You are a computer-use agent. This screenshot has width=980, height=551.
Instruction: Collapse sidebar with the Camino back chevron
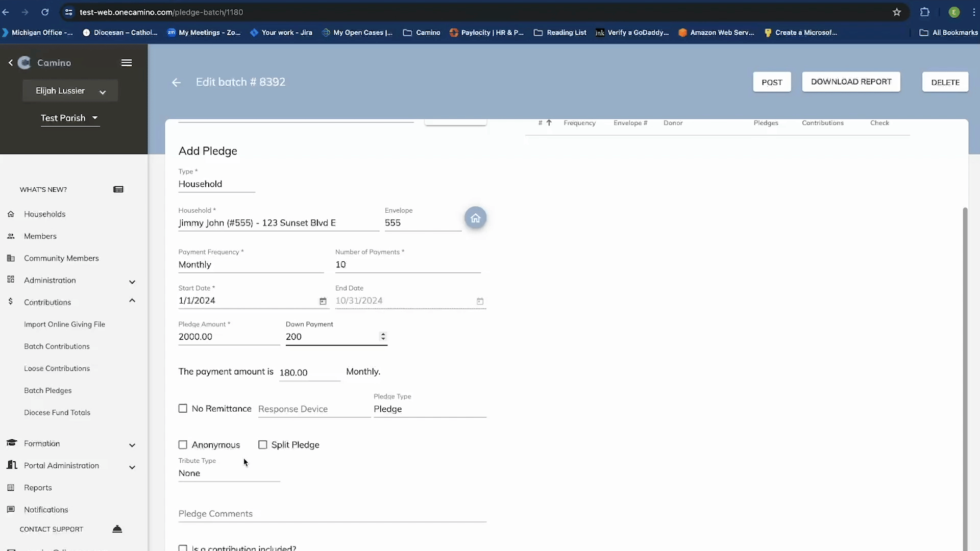coord(11,62)
